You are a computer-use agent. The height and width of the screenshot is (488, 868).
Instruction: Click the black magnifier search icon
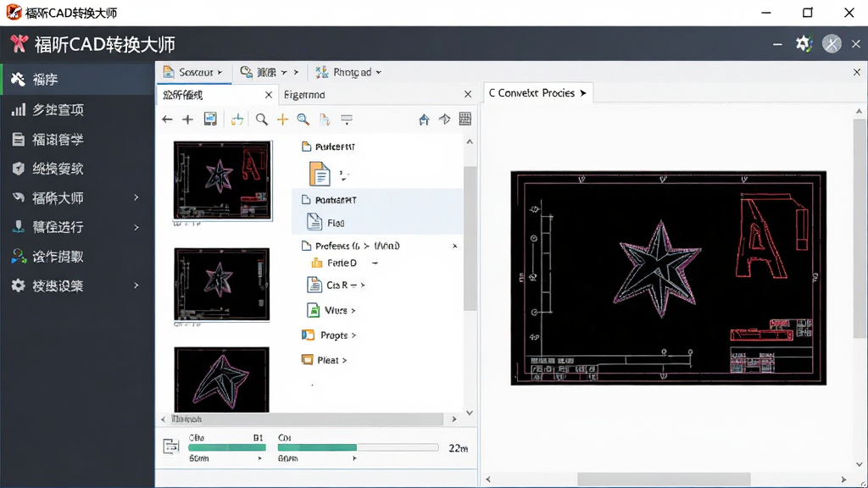(x=261, y=119)
